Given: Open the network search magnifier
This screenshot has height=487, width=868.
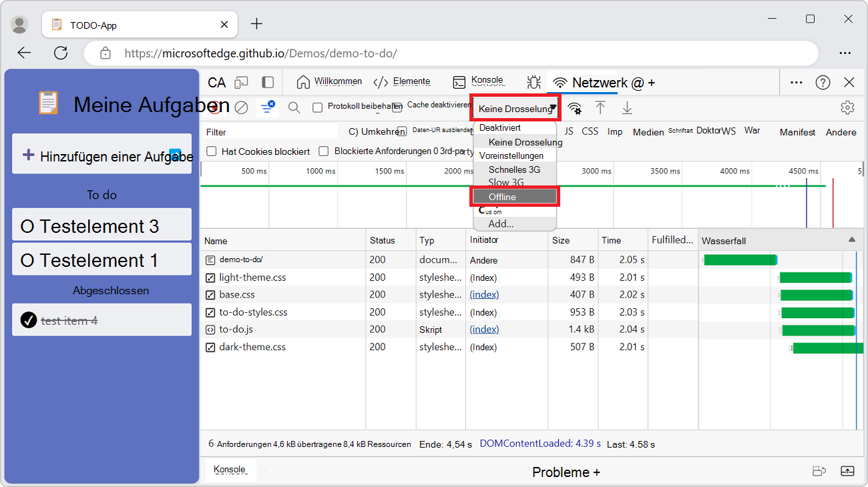Looking at the screenshot, I should pyautogui.click(x=294, y=107).
